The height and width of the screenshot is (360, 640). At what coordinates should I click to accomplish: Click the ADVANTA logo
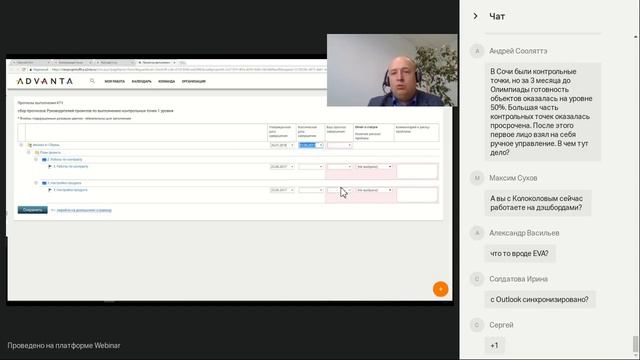[x=45, y=81]
